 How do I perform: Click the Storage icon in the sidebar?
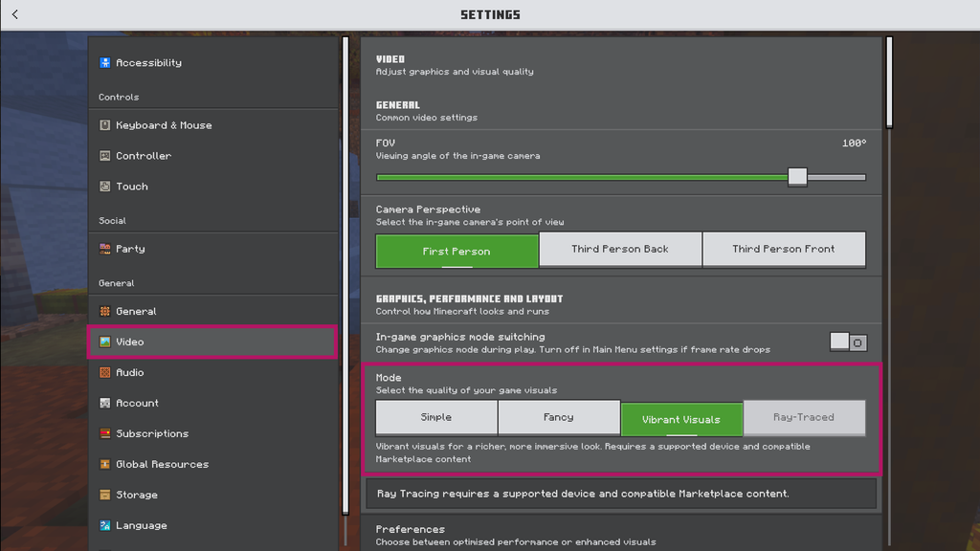[105, 495]
